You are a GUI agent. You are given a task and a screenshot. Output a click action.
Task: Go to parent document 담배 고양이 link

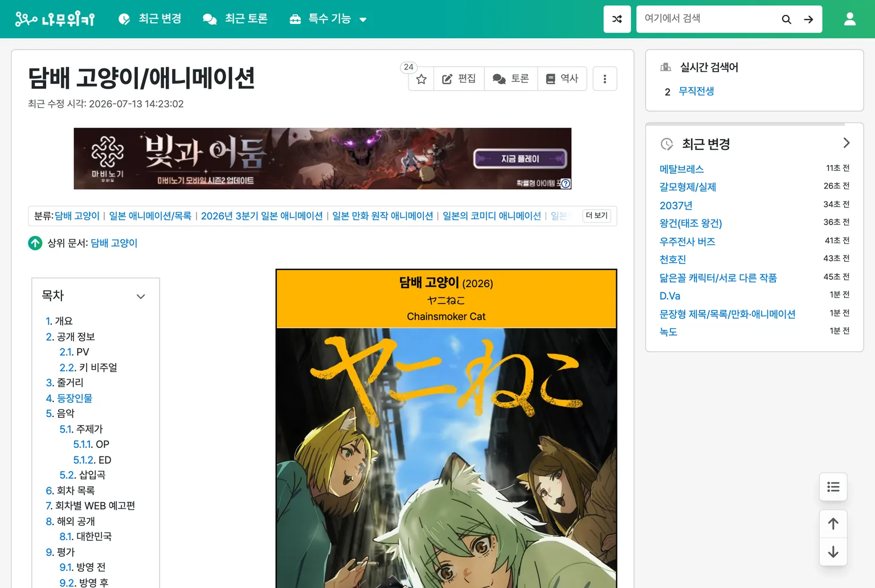click(x=114, y=243)
